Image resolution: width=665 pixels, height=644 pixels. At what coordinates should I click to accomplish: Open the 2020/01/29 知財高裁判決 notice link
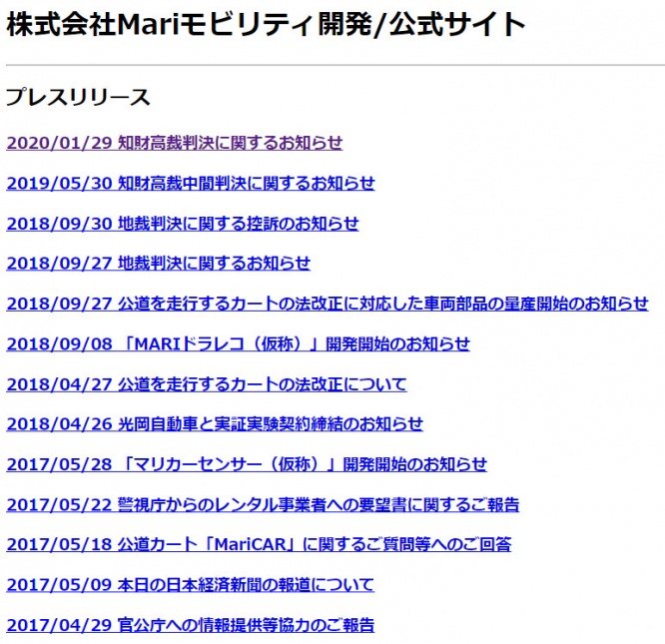(174, 143)
